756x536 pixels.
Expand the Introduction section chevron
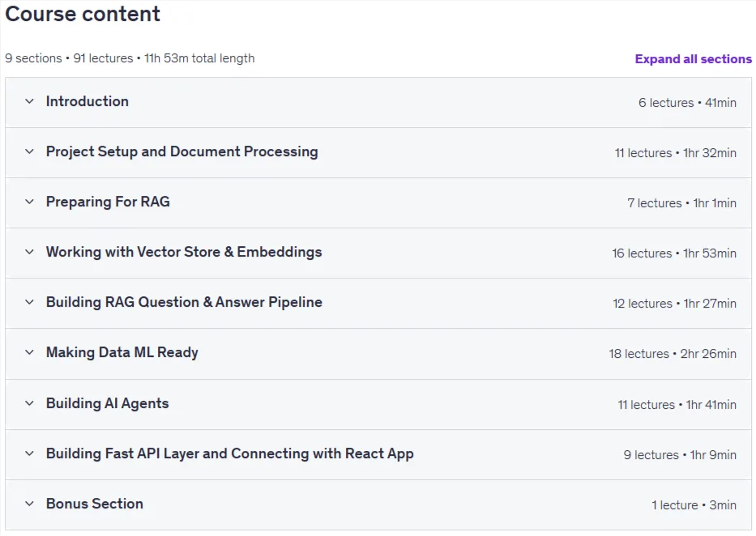(29, 102)
